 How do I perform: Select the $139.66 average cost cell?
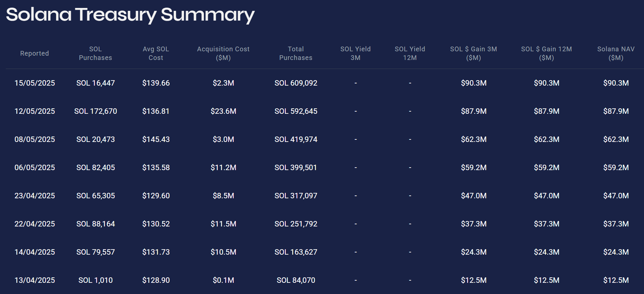[156, 83]
